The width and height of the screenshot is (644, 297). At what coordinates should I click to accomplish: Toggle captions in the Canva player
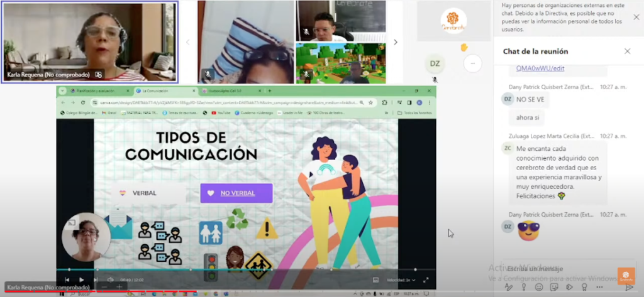pos(375,280)
